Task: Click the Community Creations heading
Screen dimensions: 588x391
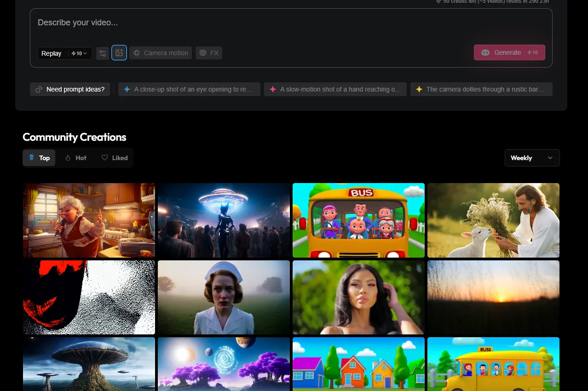Action: [x=75, y=137]
